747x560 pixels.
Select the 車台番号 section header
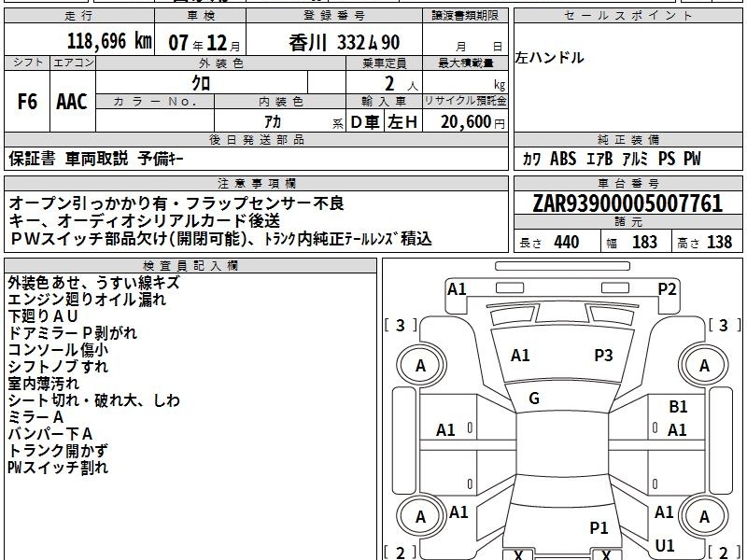(628, 183)
